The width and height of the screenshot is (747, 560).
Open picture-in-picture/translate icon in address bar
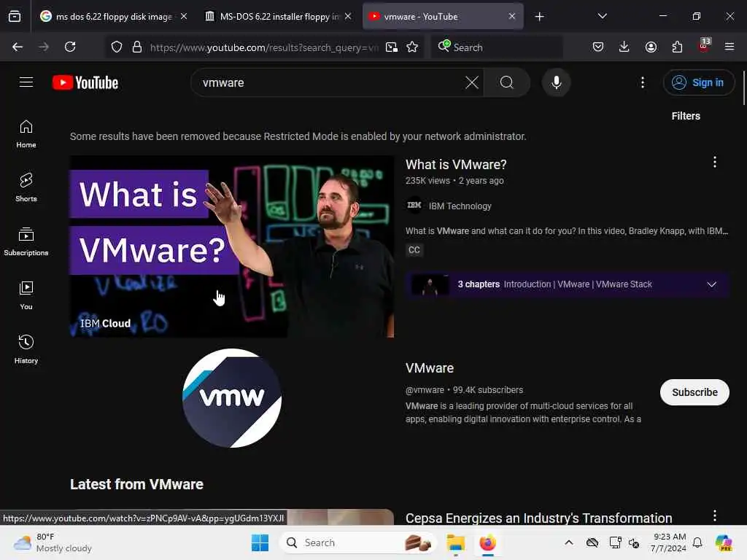point(392,47)
